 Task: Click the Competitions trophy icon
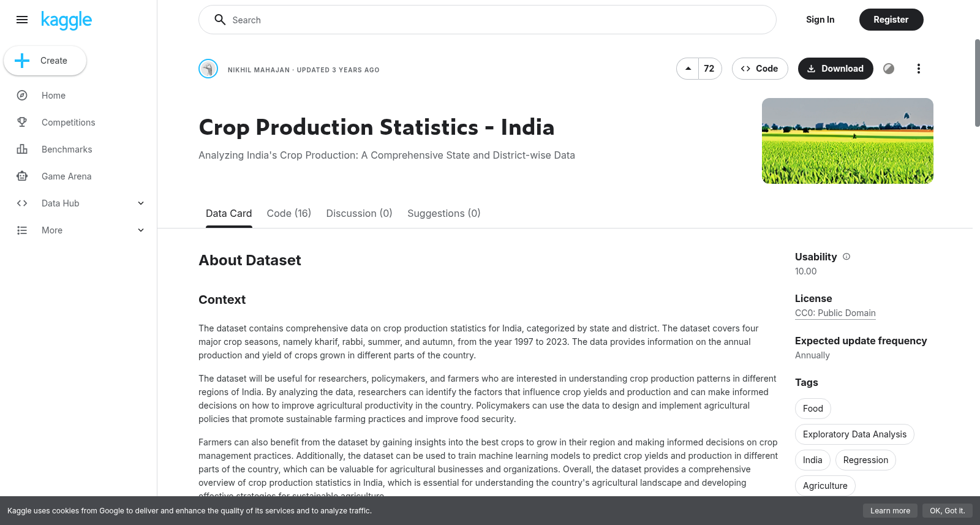point(22,123)
